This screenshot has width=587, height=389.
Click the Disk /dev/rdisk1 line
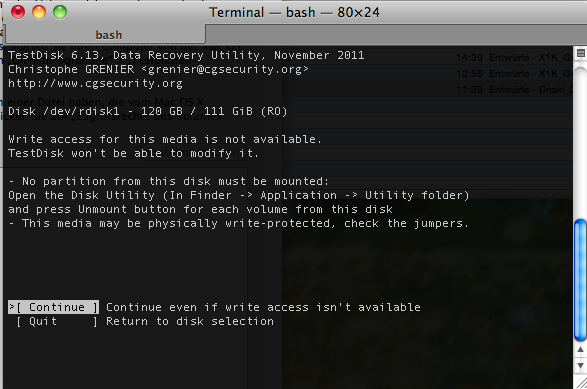[x=147, y=111]
